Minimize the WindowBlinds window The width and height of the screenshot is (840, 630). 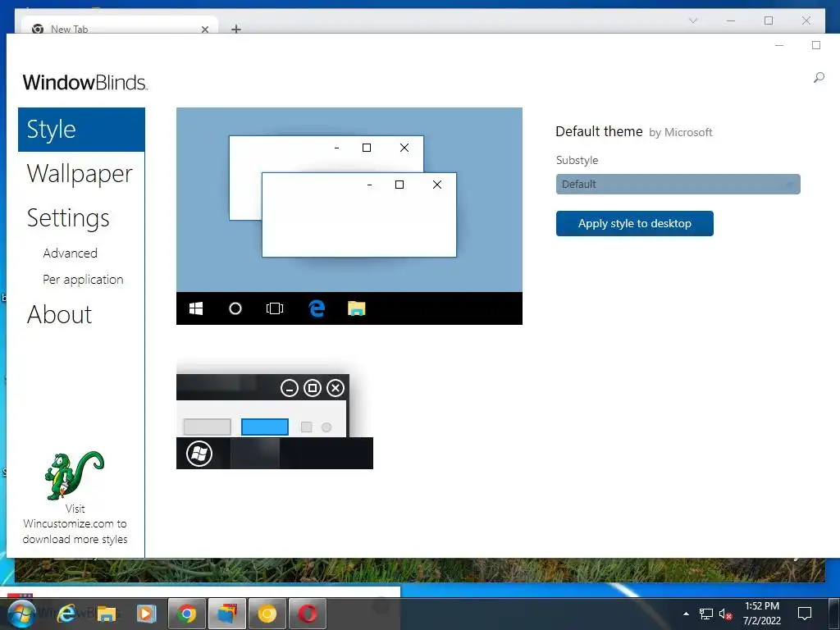tap(779, 46)
